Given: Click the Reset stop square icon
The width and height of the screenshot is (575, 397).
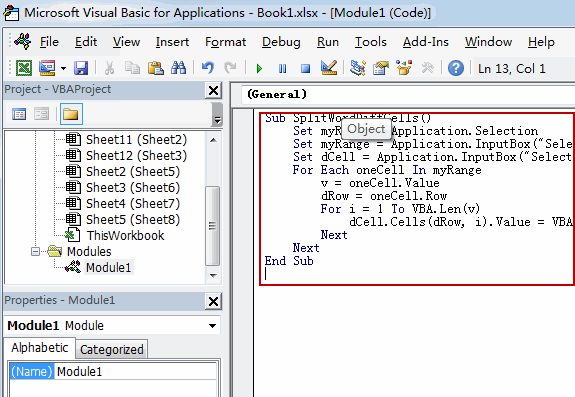Looking at the screenshot, I should (305, 69).
